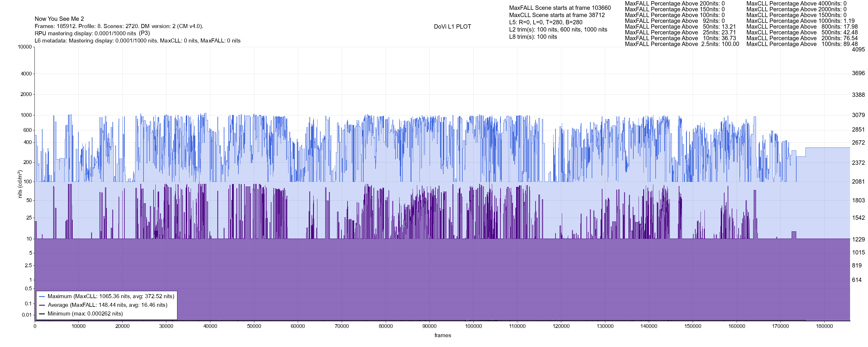Click the 10000 nits label on y-axis
The image size is (868, 347).
click(25, 47)
